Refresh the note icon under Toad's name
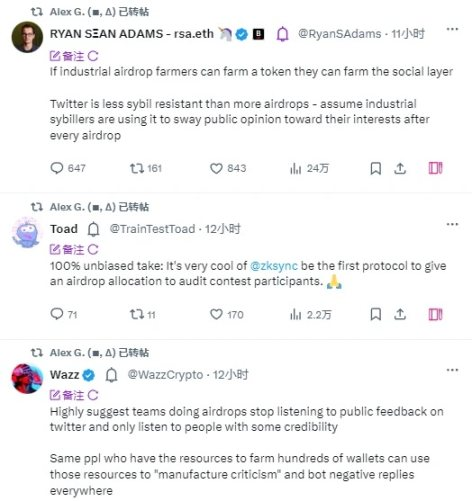The image size is (472, 501). coord(93,250)
